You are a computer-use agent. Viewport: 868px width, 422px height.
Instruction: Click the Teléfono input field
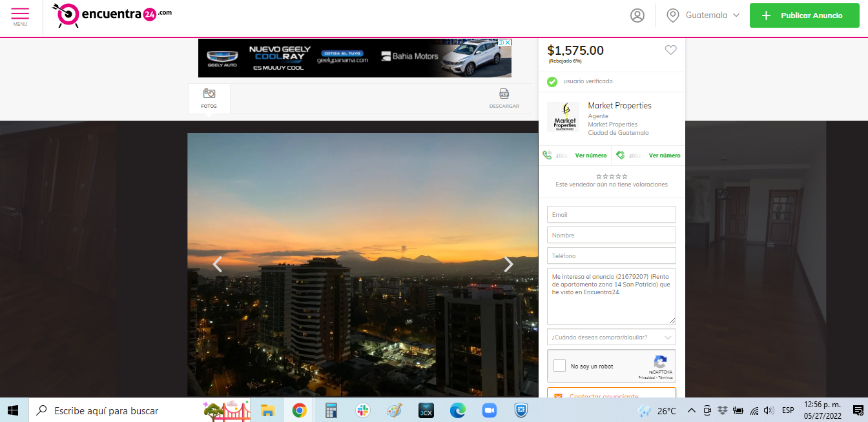pos(612,256)
